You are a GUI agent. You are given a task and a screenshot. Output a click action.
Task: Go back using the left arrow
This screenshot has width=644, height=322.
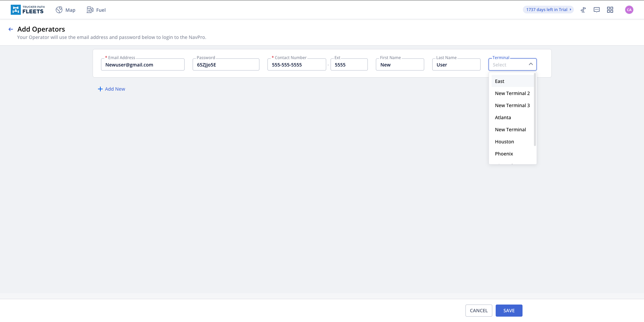click(x=11, y=29)
